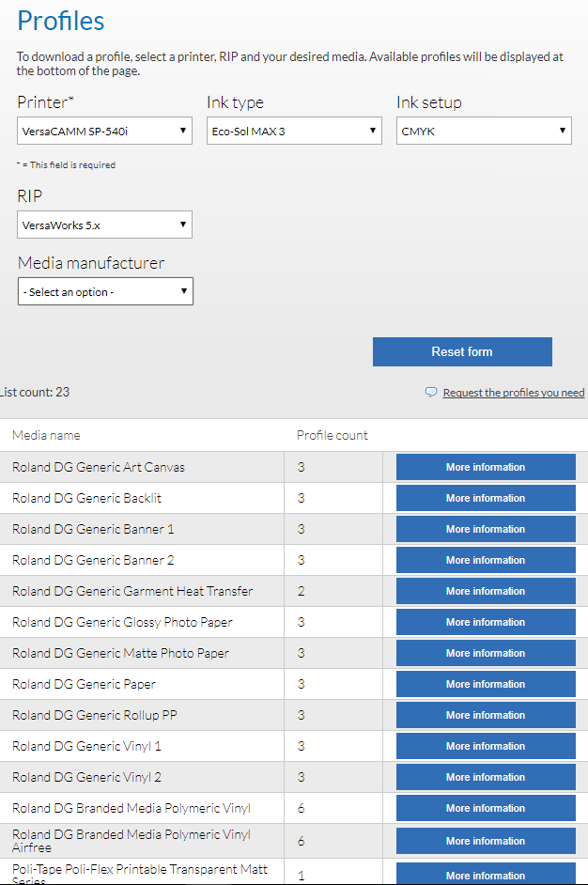Click More information for Branded Media Polymeric Vinyl
588x885 pixels.
486,808
